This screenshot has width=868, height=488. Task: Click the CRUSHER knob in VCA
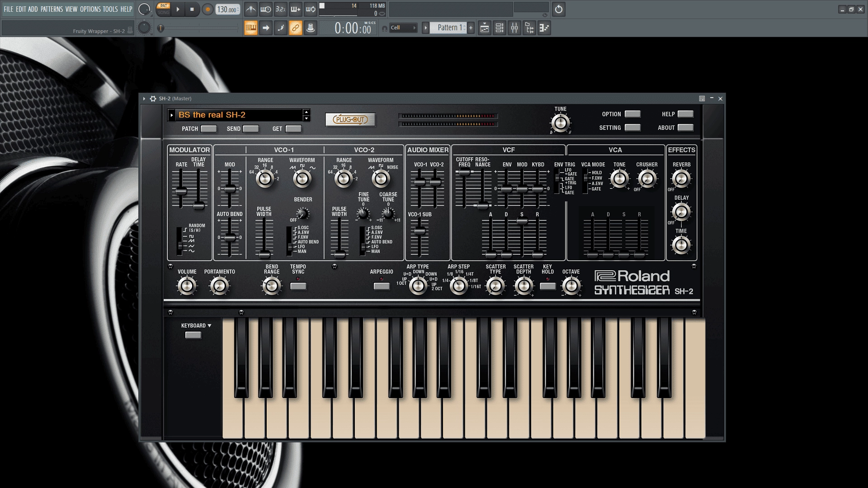[647, 179]
